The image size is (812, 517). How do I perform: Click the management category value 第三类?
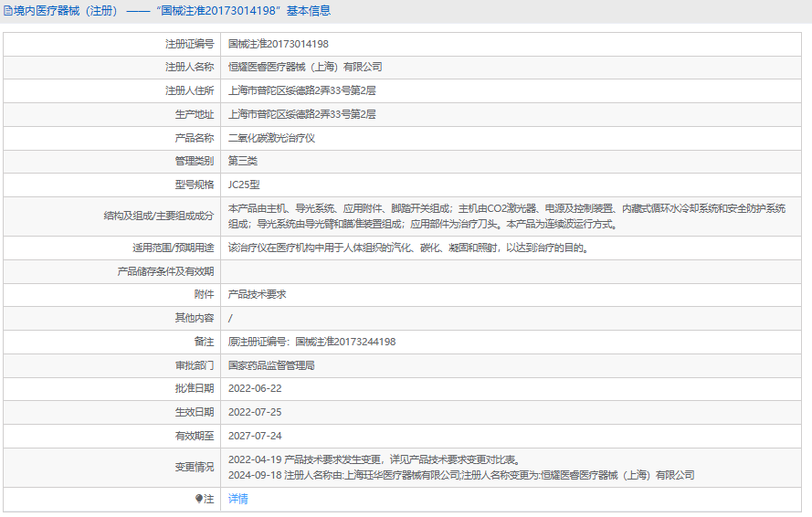[x=242, y=161]
